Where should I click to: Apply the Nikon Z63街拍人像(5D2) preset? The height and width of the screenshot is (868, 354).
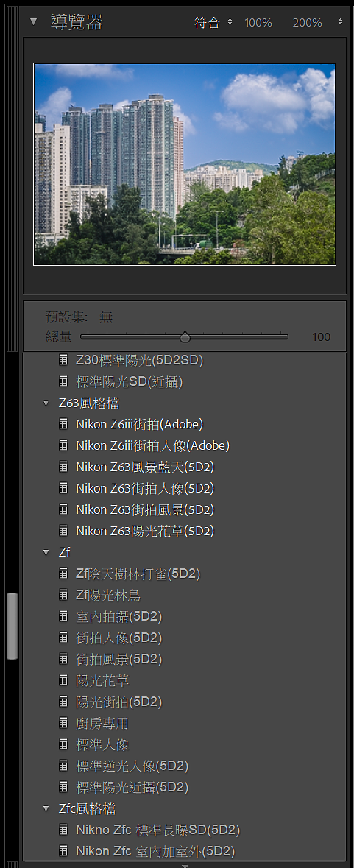[x=145, y=488]
